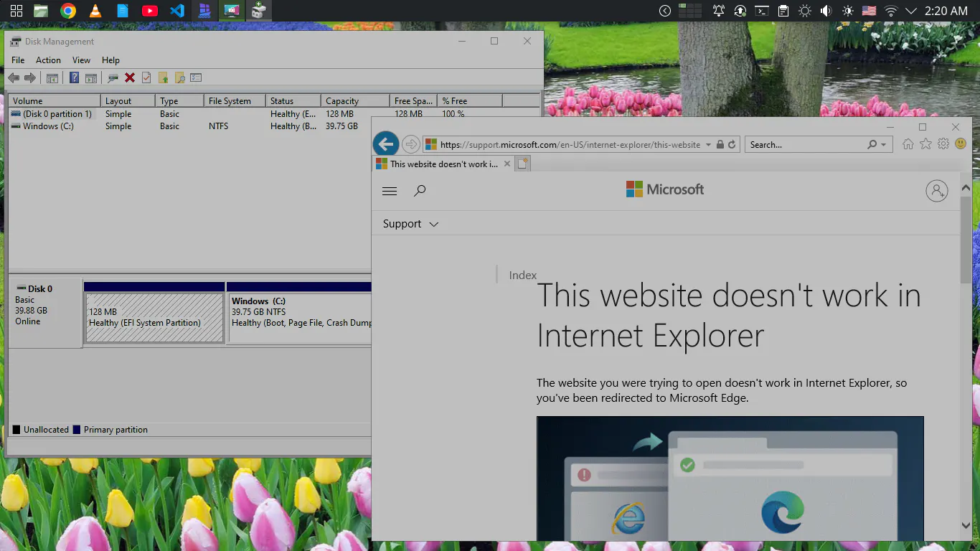Open the Internet Explorer Tools gear
This screenshot has height=551, width=980.
click(x=943, y=144)
